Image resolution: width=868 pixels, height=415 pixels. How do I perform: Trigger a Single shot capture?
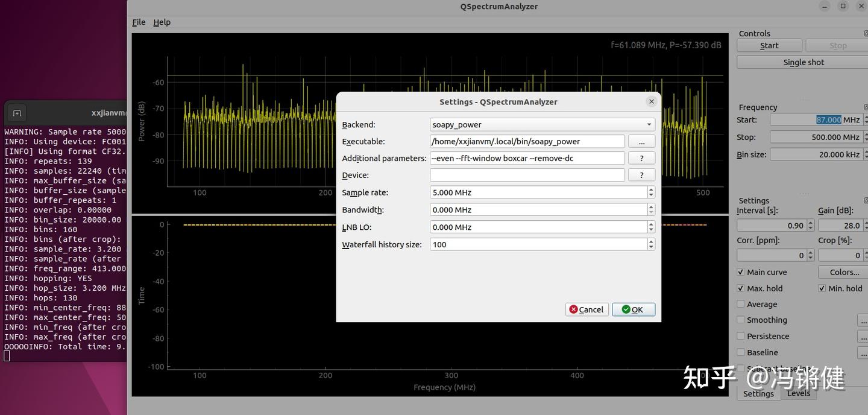click(x=803, y=62)
